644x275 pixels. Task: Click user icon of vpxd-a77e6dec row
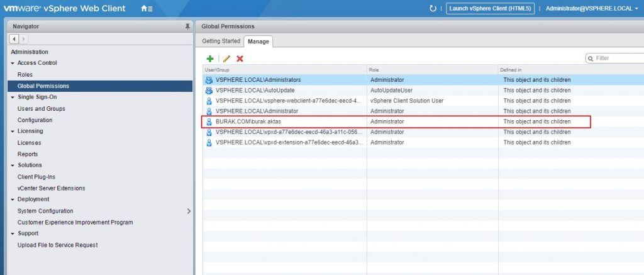click(209, 132)
